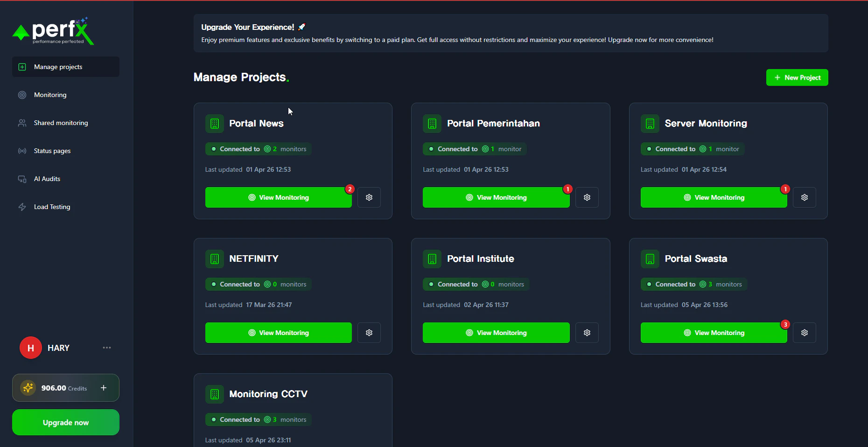This screenshot has width=868, height=447.
Task: Click last updated 02 Apr 26 11:37
Action: point(466,305)
